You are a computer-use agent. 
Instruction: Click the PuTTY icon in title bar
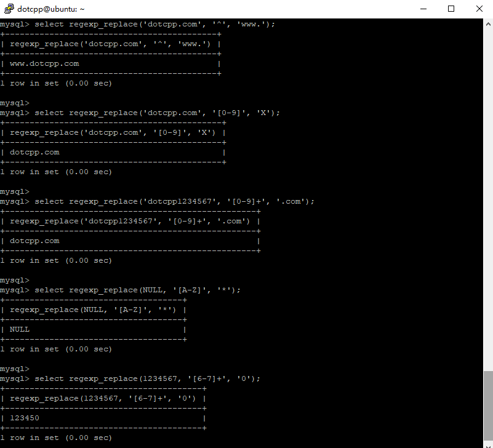[9, 9]
